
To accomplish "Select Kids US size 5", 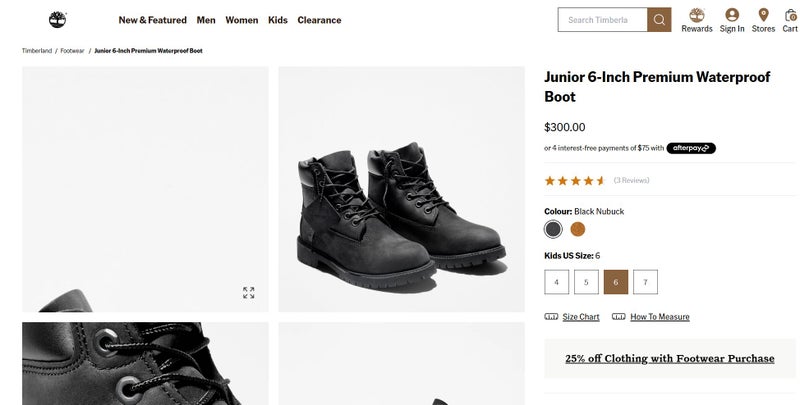I will tap(586, 282).
